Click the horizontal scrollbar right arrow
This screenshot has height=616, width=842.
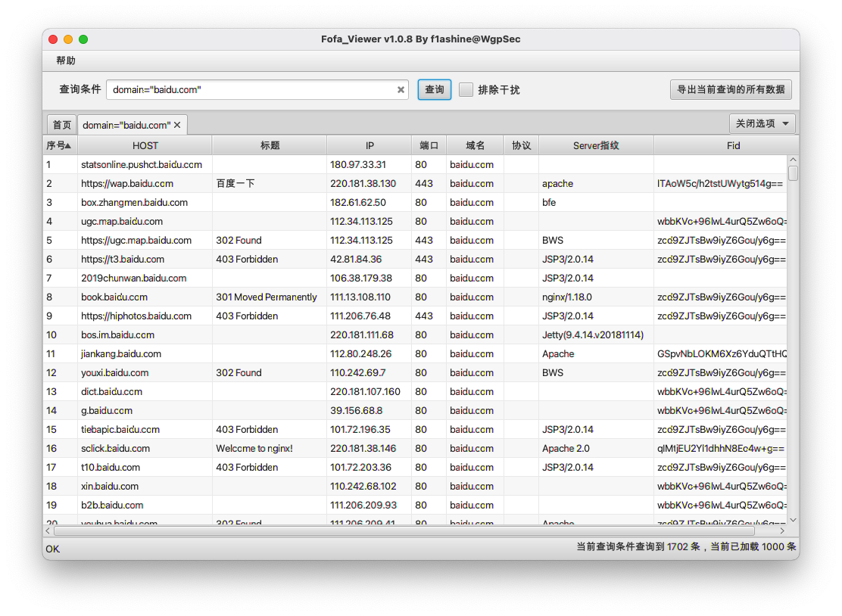point(782,530)
